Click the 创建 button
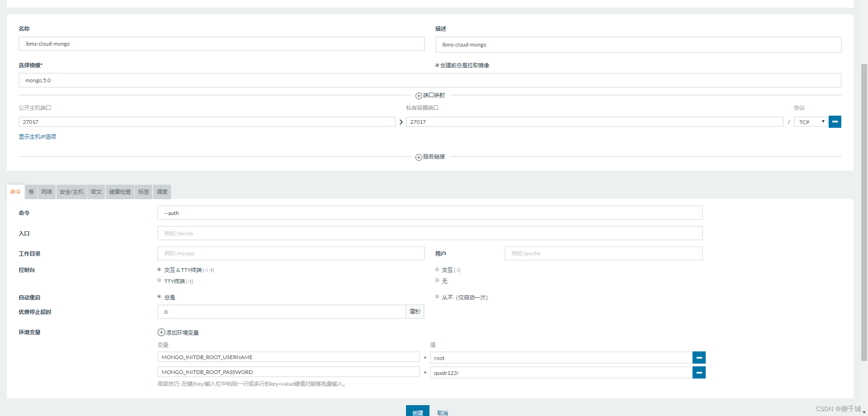868x416 pixels. pyautogui.click(x=417, y=411)
